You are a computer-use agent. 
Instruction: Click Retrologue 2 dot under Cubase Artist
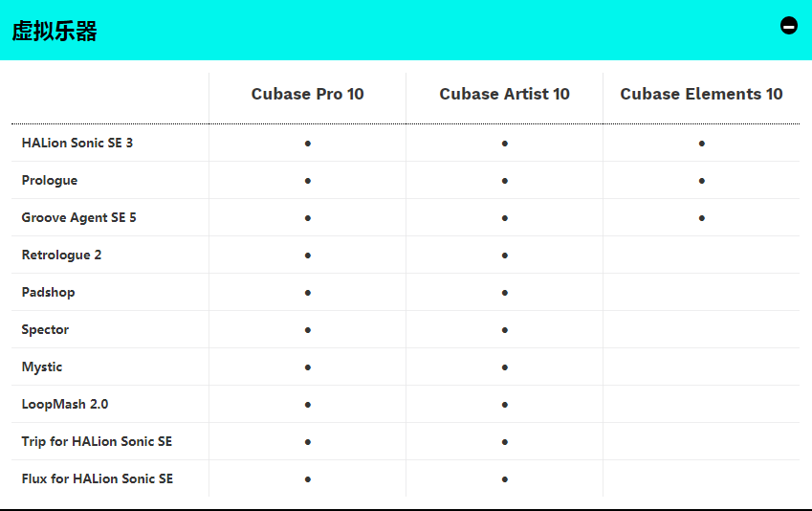coord(505,255)
